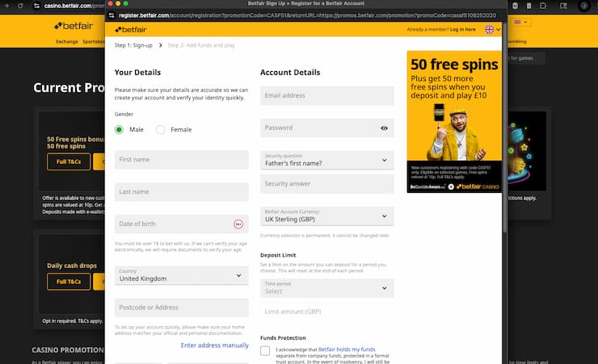Open site info icon beside casino.betfair.com URL
Screen dimensions: 598x364
click(36, 6)
